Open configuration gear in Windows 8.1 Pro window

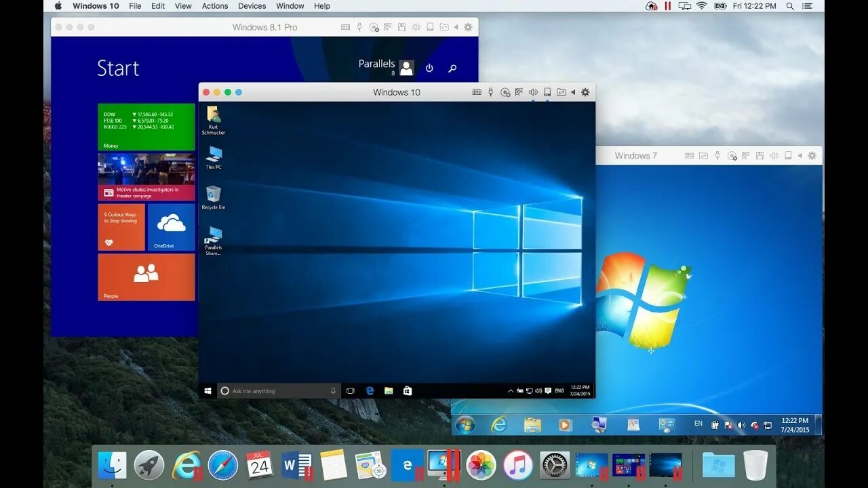(468, 27)
